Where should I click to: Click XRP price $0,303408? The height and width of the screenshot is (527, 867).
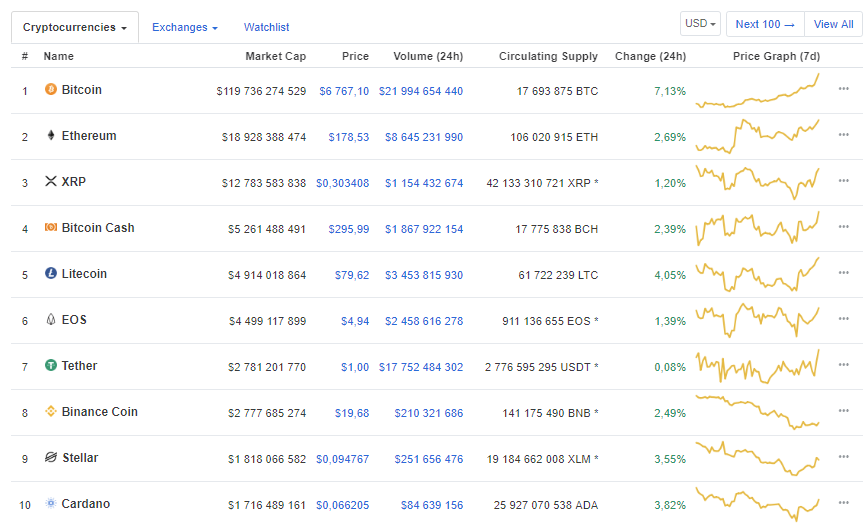click(342, 183)
